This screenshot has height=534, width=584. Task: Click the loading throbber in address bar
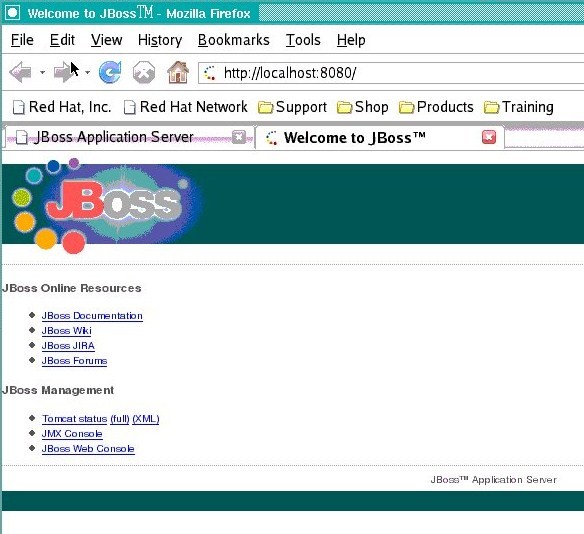[210, 73]
